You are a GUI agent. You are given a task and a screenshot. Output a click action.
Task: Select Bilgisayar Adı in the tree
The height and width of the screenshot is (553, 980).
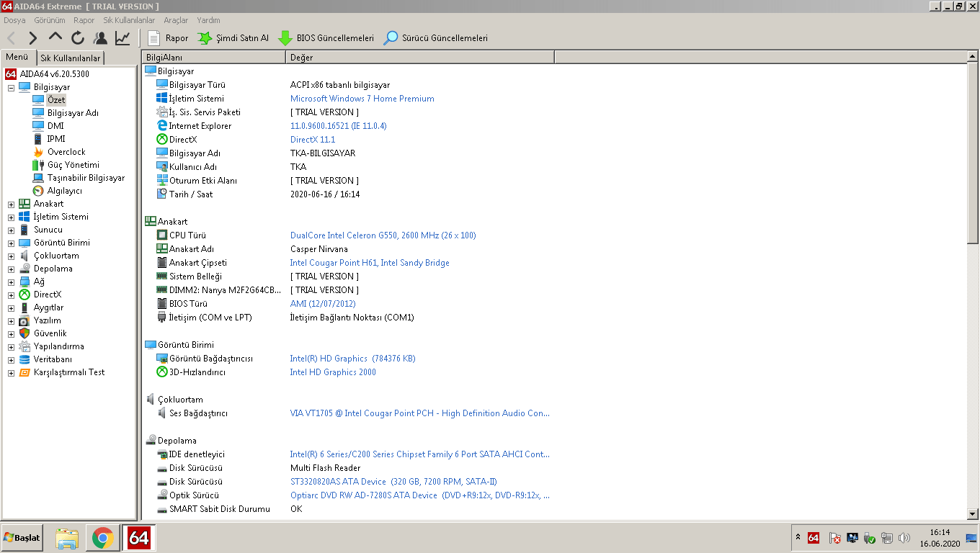tap(73, 112)
